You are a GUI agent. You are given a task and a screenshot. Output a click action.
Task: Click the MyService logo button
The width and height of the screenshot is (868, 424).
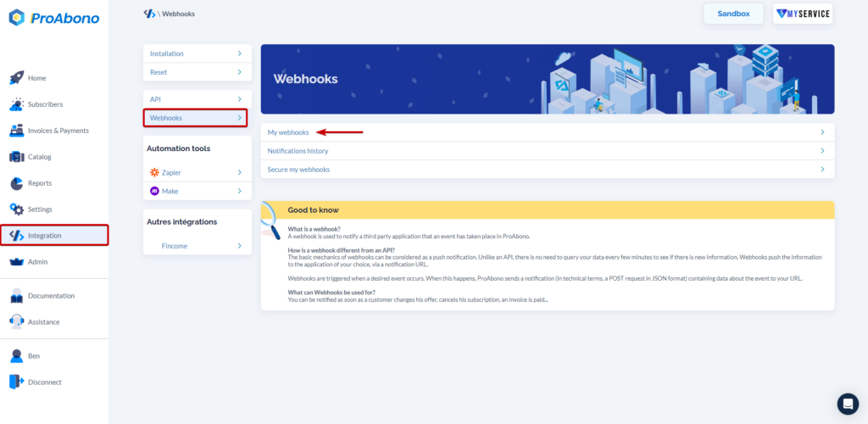click(803, 14)
